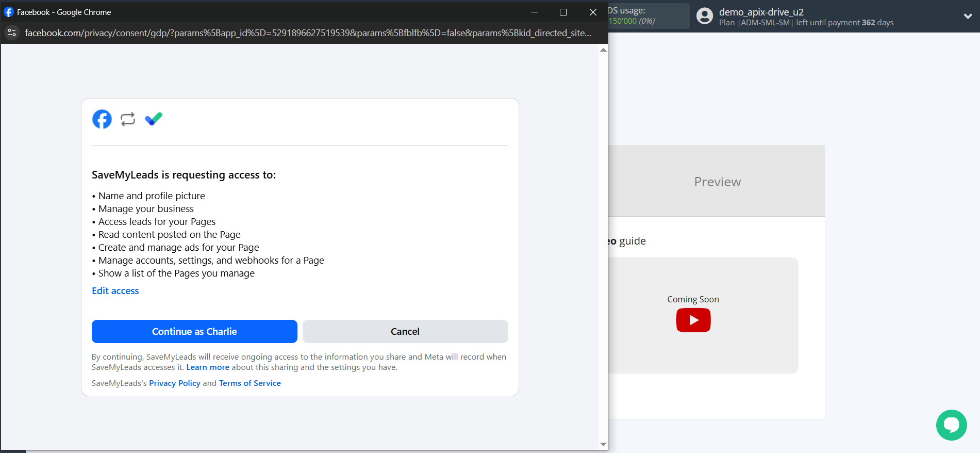Follow the Learn more link
The height and width of the screenshot is (453, 980).
click(208, 367)
